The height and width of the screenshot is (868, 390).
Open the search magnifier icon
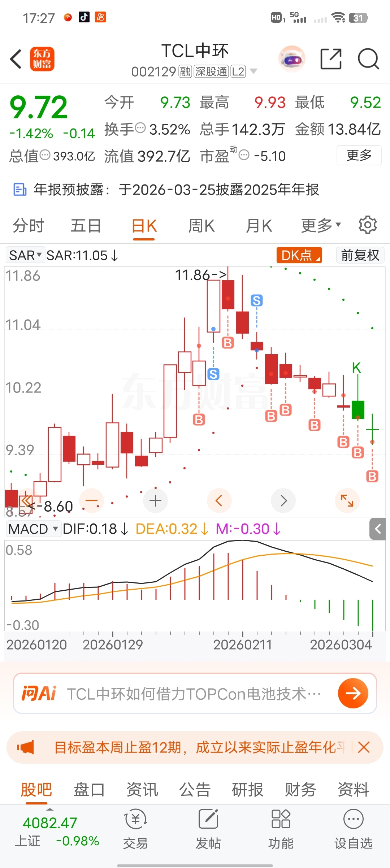368,59
